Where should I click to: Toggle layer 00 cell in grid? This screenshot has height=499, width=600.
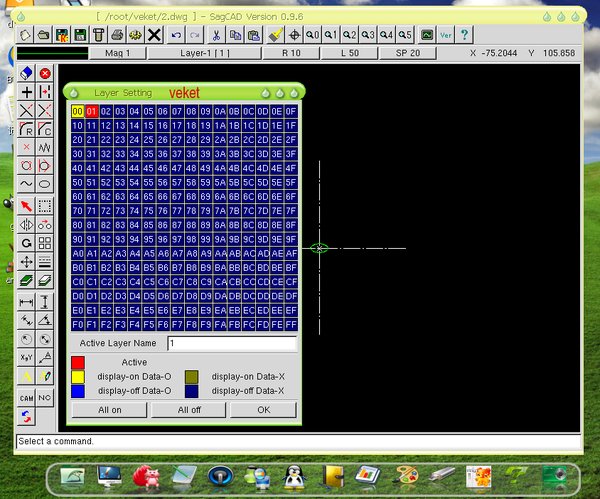pyautogui.click(x=77, y=111)
